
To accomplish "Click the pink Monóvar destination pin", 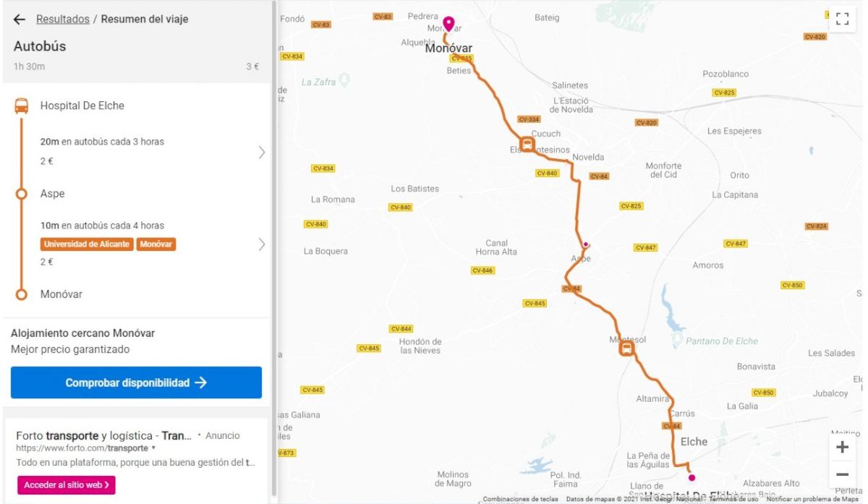I will pos(448,25).
